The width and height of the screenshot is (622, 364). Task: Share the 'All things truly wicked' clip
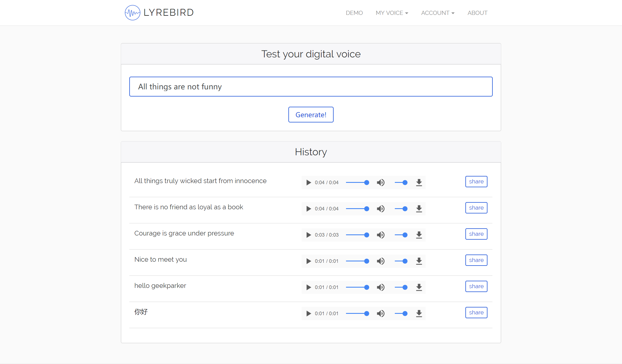coord(476,181)
